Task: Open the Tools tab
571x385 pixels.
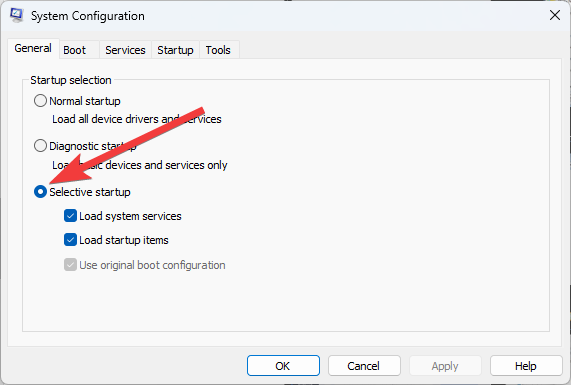Action: (218, 50)
